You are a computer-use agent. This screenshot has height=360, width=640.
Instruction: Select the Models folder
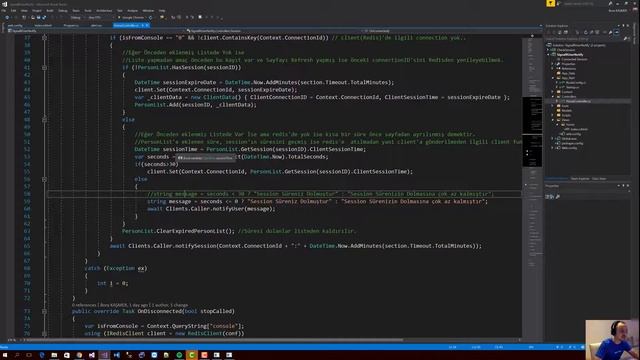(x=567, y=110)
